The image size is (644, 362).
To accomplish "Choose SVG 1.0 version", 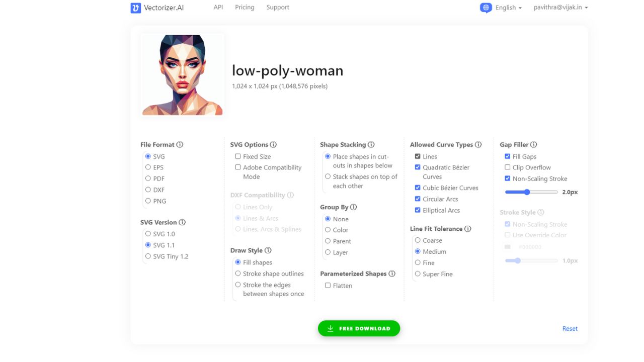I will pos(148,234).
